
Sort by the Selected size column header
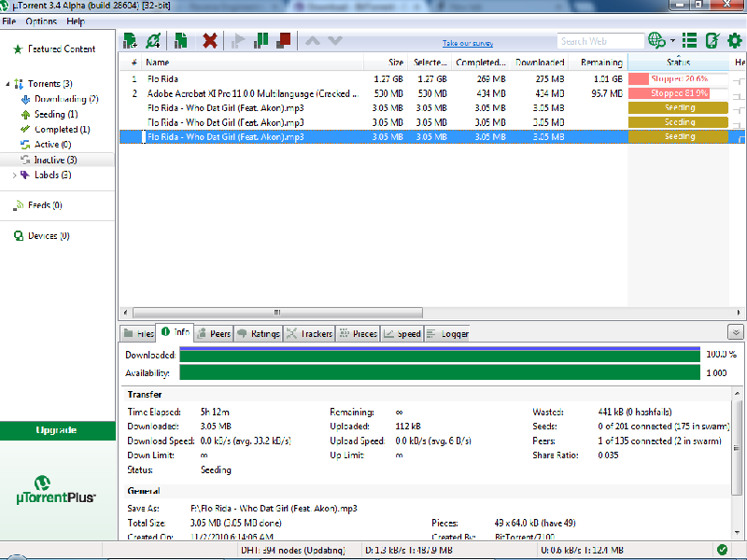(429, 63)
